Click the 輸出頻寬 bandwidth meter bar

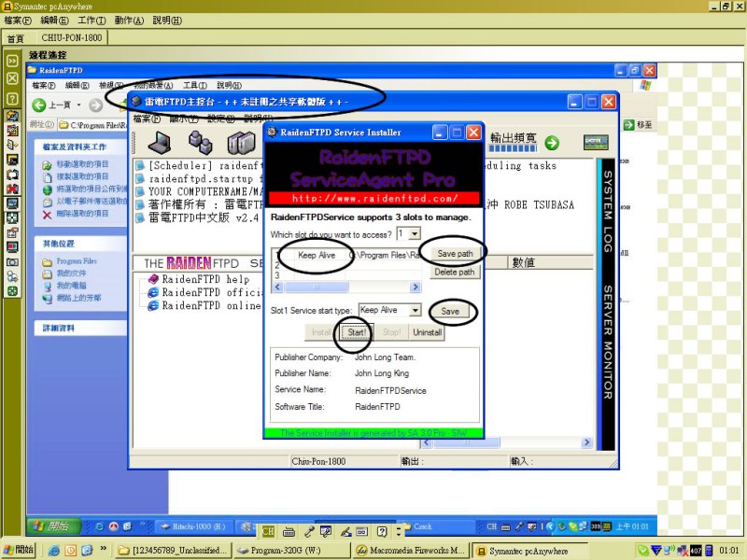point(512,148)
